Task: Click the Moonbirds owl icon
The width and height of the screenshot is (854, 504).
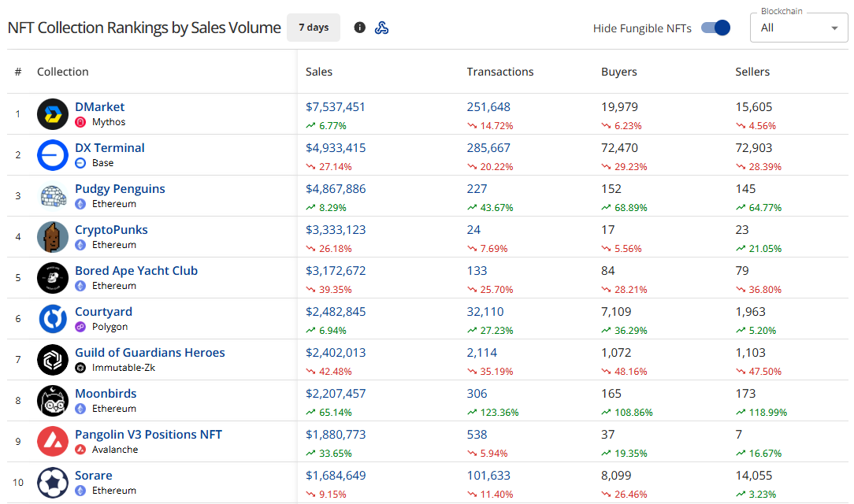Action: coord(53,401)
